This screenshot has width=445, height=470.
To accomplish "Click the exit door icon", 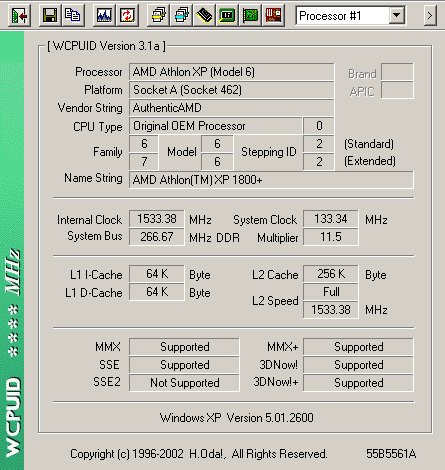I will (19, 15).
